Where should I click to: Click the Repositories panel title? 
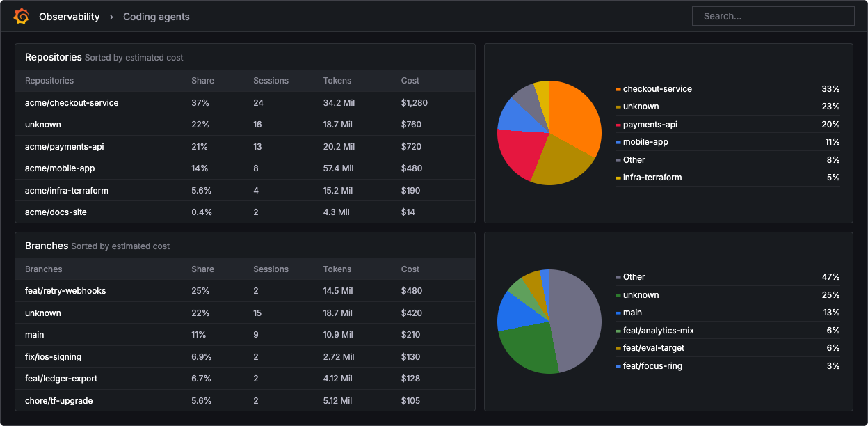54,57
